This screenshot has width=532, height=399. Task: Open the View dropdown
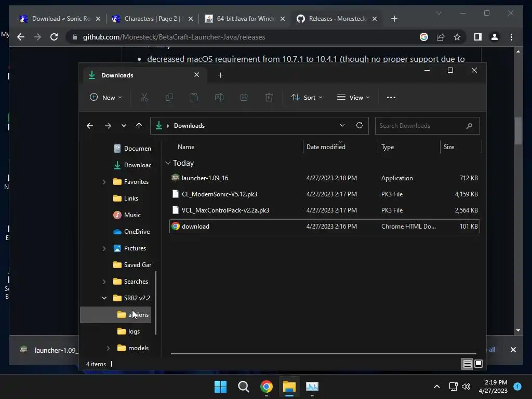tap(353, 97)
